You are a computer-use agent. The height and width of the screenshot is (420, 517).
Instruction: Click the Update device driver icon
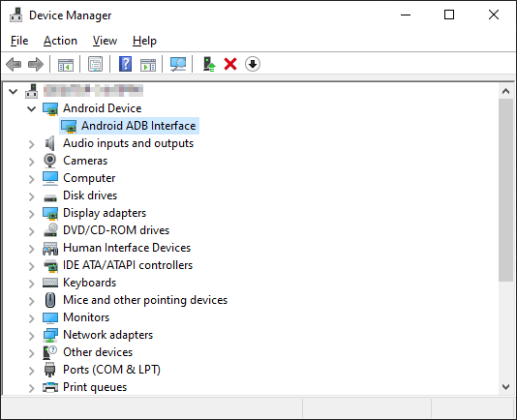pyautogui.click(x=209, y=64)
